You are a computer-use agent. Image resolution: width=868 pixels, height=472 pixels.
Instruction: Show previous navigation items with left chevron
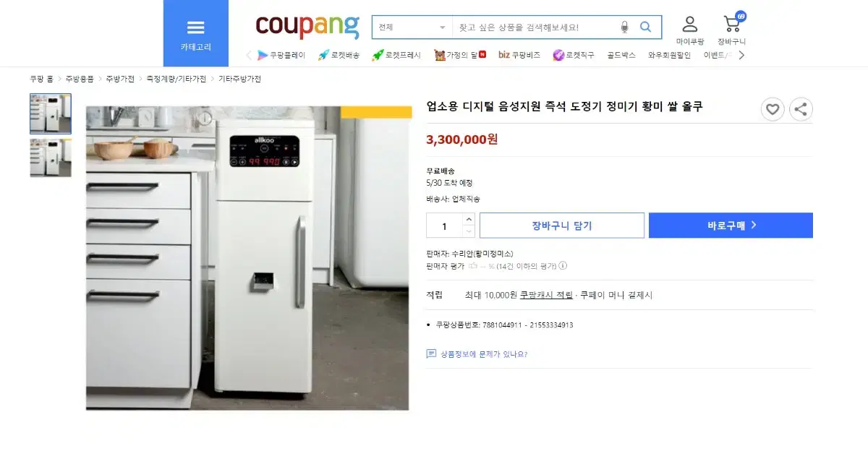[249, 55]
